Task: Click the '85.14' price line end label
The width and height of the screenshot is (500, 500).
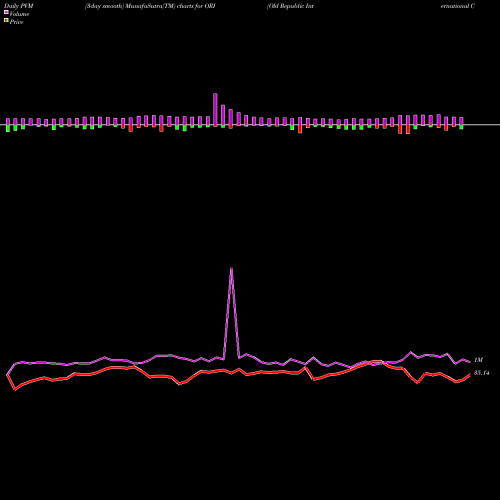Action: click(482, 373)
